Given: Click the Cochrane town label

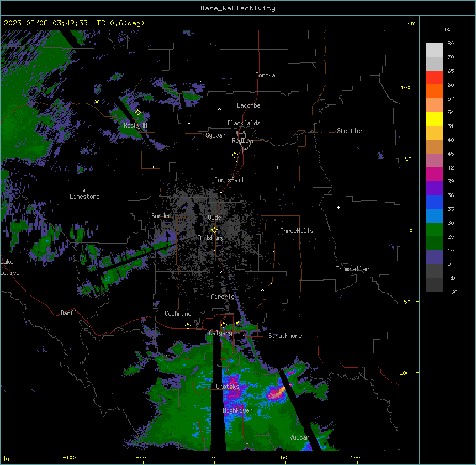Looking at the screenshot, I should 178,314.
